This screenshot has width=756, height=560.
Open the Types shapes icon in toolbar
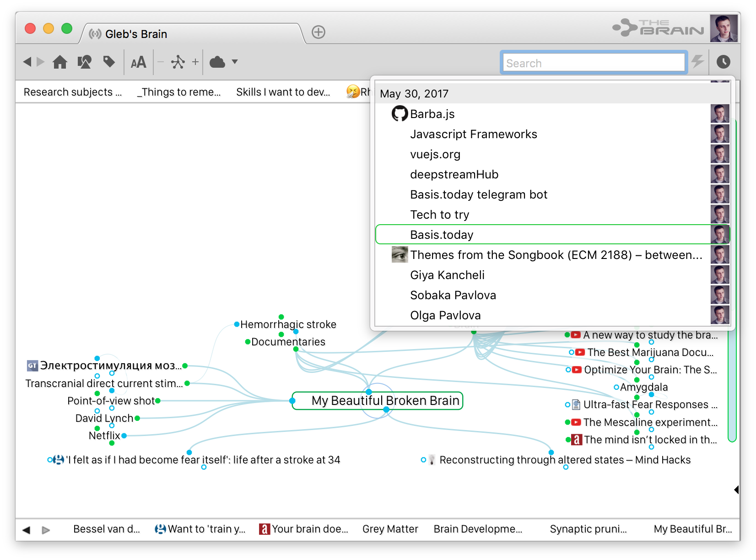tap(84, 62)
